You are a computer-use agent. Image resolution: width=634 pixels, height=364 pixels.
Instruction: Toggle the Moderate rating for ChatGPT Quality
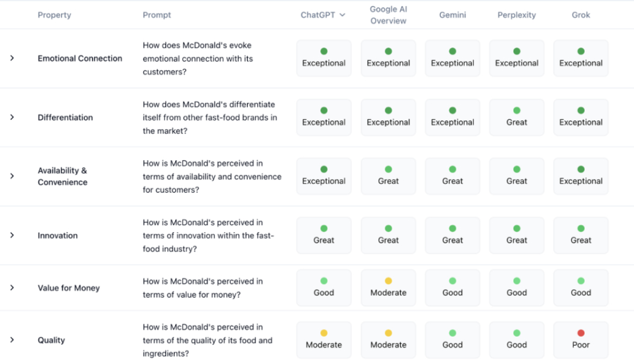(x=324, y=340)
